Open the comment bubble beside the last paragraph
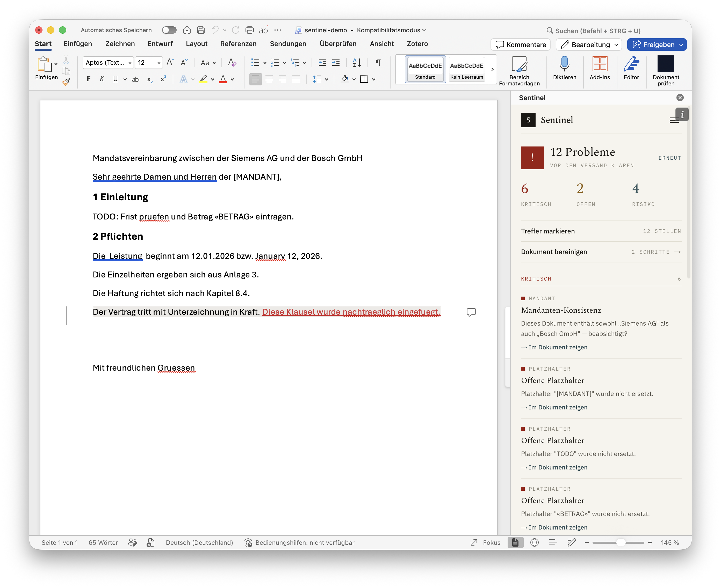Screen dimensions: 721x588 point(471,312)
